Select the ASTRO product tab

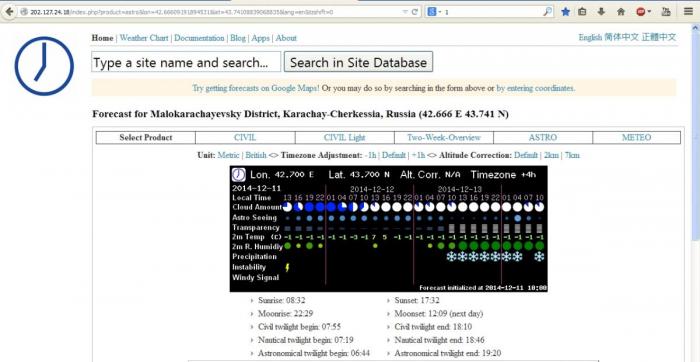point(543,137)
